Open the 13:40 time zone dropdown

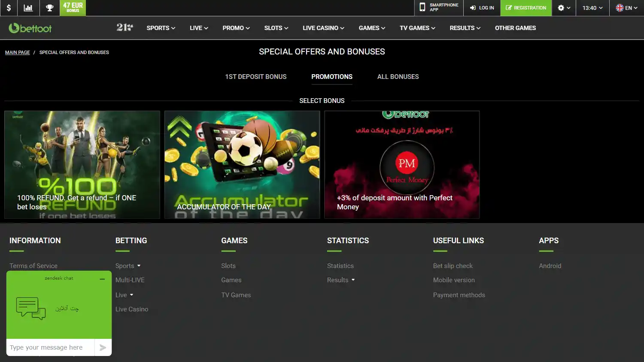click(592, 8)
